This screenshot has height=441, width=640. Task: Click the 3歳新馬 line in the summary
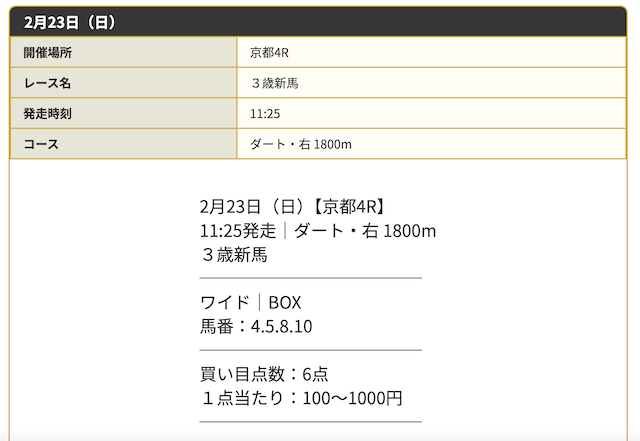pyautogui.click(x=234, y=255)
